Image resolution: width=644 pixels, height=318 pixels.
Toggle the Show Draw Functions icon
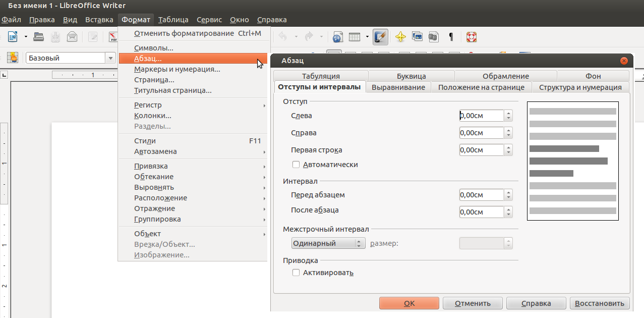pyautogui.click(x=381, y=37)
